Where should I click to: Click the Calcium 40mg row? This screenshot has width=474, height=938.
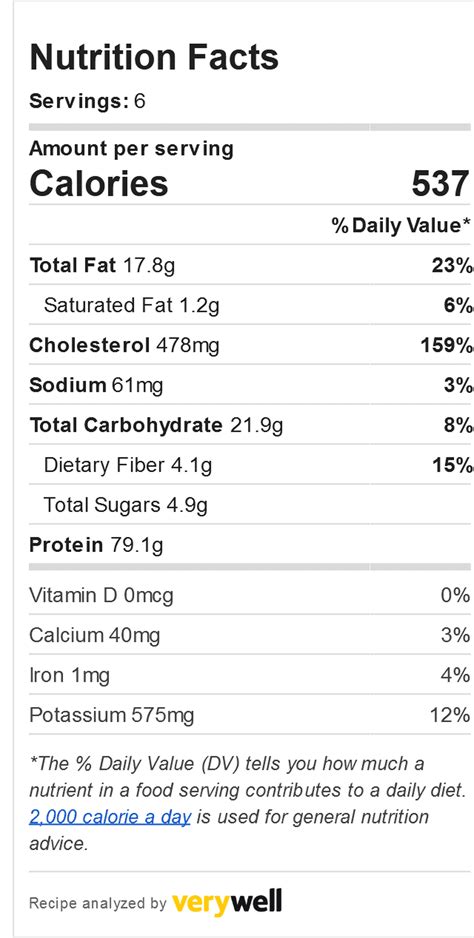click(250, 635)
